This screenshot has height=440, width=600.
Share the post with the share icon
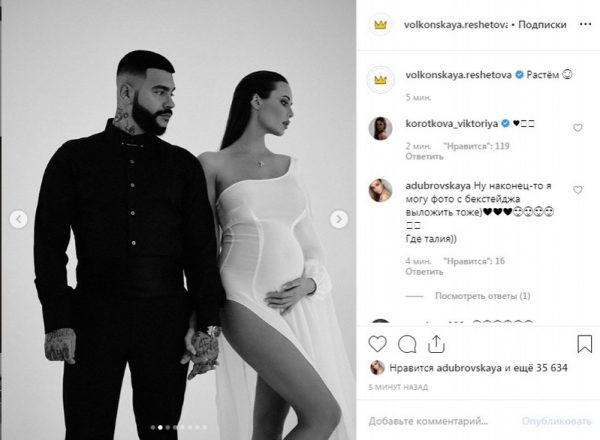[436, 344]
